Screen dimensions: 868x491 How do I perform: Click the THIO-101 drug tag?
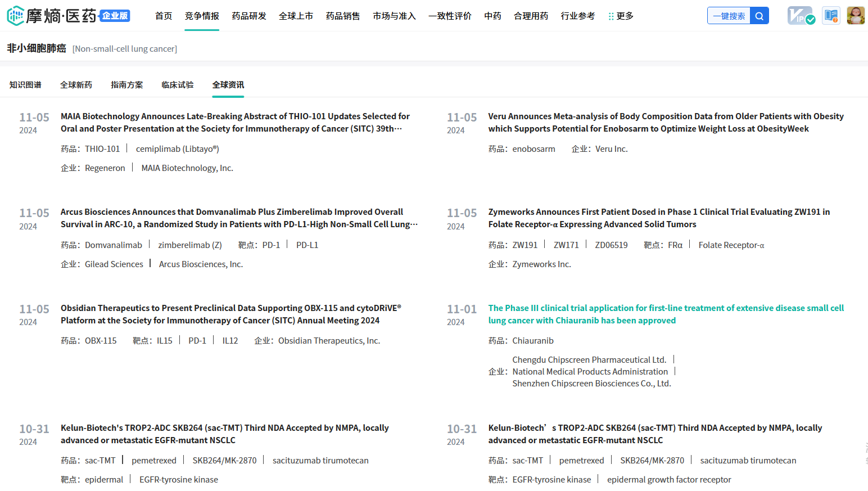[102, 149]
